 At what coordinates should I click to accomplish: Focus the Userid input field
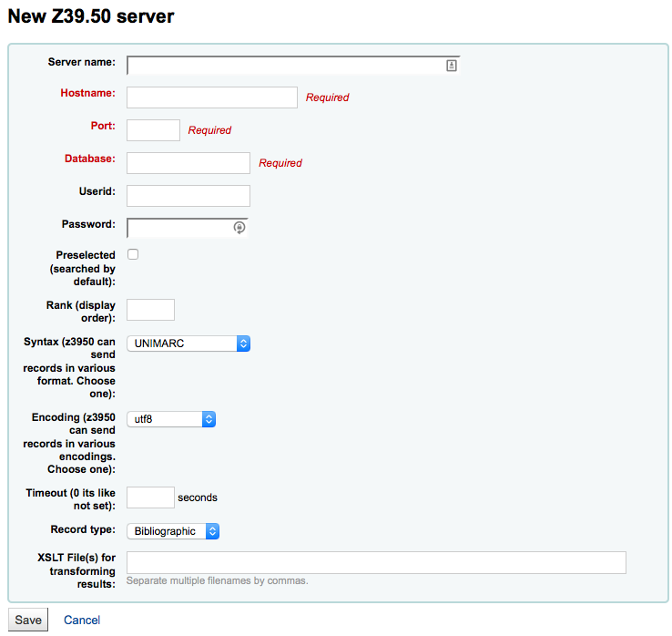click(188, 196)
